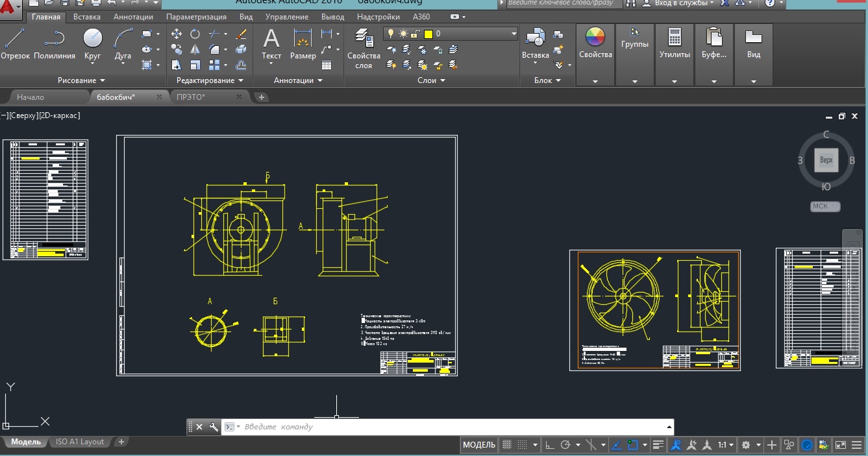Add a new drawing tab with plus
This screenshot has width=868, height=456.
[262, 97]
